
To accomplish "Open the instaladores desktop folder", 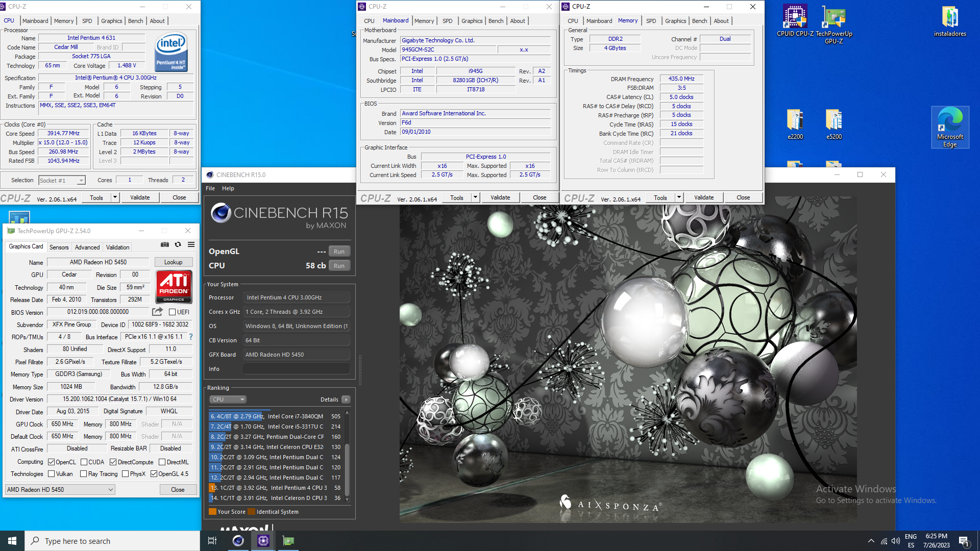I will (950, 21).
